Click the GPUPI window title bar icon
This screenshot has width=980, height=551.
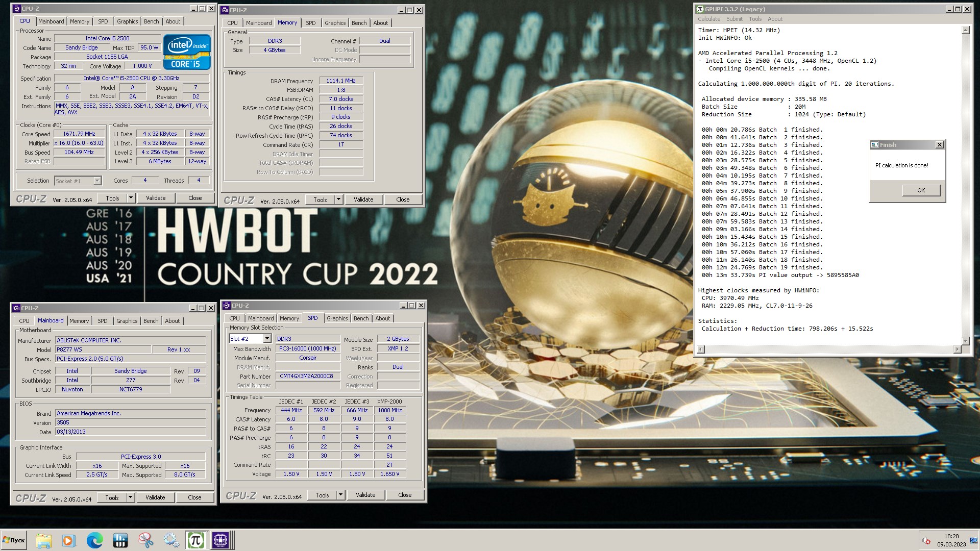point(700,9)
